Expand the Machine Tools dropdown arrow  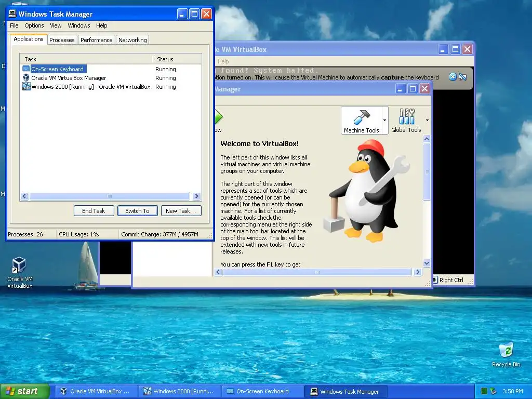tap(385, 121)
